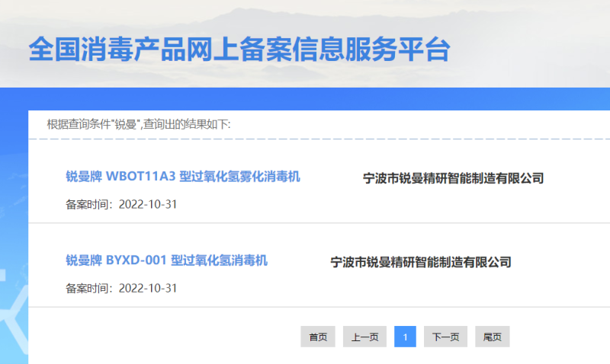Click 备案时间 label under the WBOT11A3 result
Screen dimensions: 610x364
click(88, 204)
